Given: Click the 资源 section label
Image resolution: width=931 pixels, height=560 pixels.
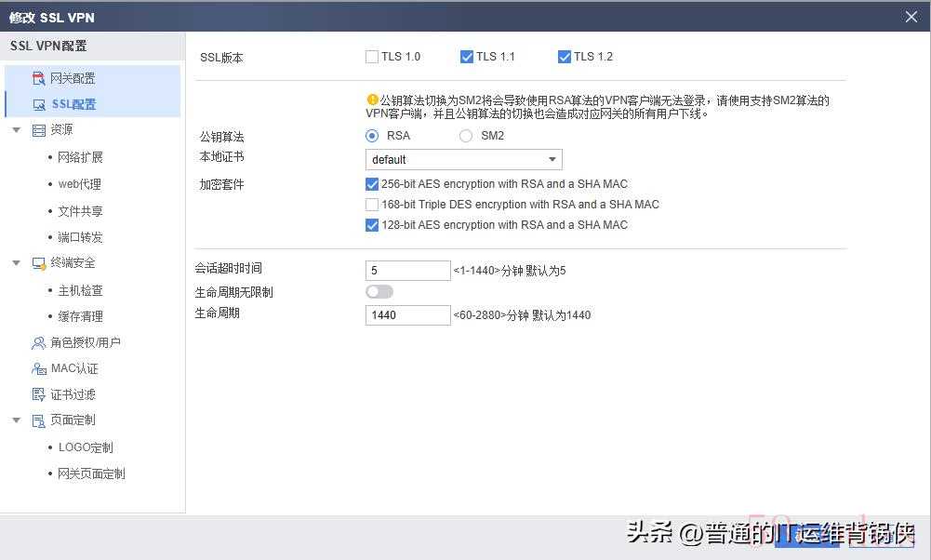Looking at the screenshot, I should tap(61, 129).
